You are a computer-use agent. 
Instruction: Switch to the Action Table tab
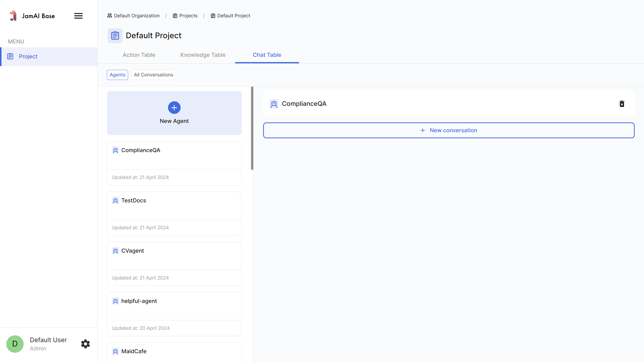[139, 55]
